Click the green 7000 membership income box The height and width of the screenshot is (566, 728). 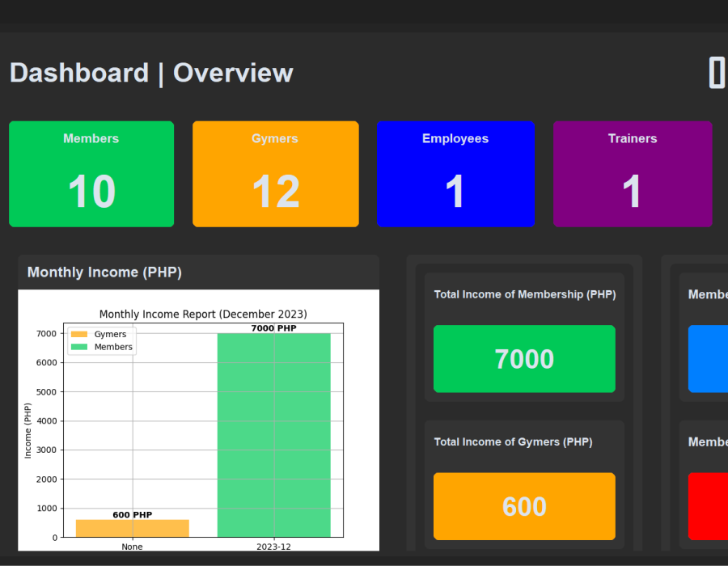524,359
